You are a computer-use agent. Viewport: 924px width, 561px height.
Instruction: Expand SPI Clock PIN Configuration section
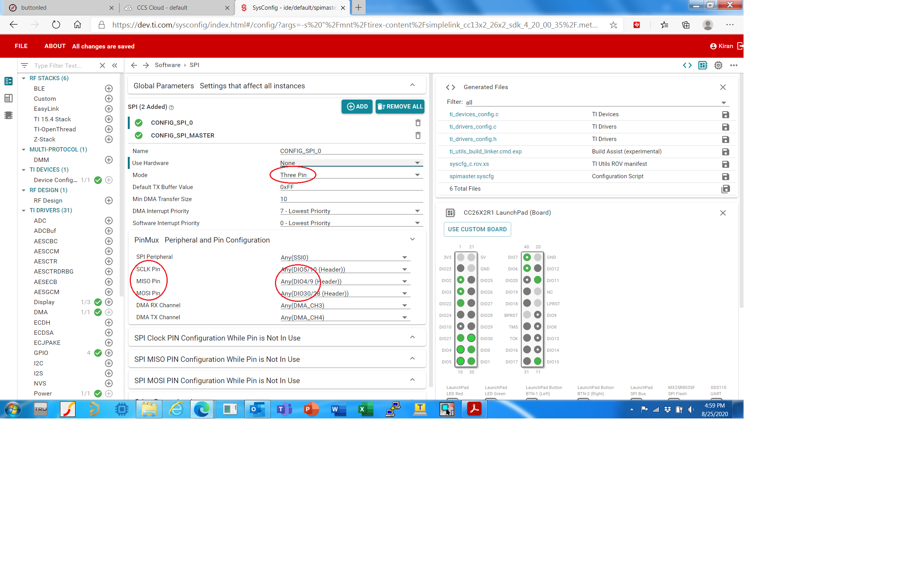click(412, 338)
